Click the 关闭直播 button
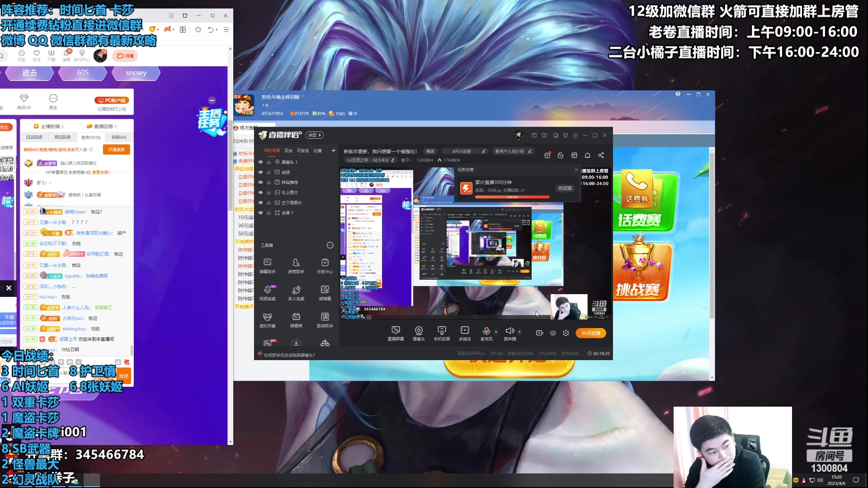 590,333
